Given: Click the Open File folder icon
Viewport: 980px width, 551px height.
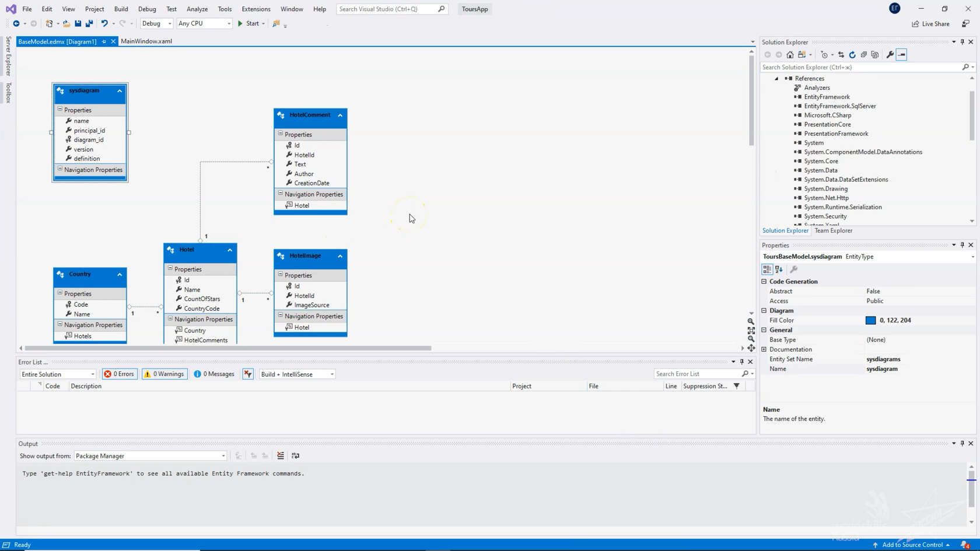Looking at the screenshot, I should tap(66, 23).
